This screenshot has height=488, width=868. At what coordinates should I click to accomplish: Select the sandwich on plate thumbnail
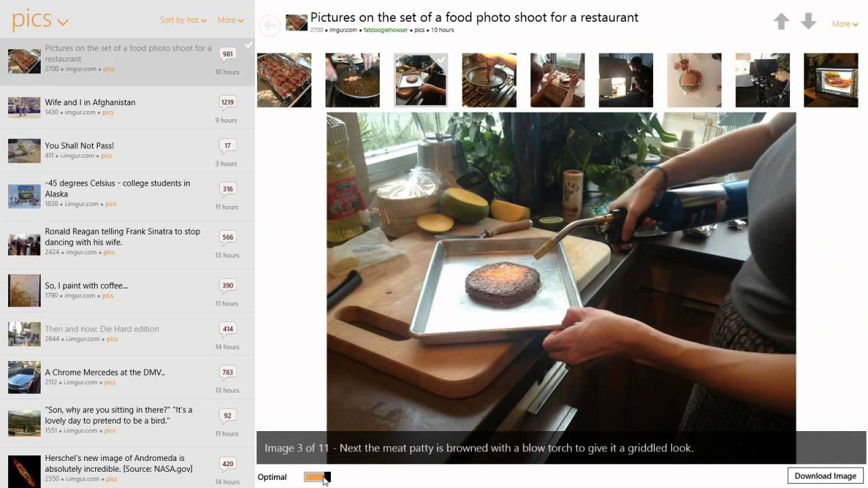click(x=694, y=80)
